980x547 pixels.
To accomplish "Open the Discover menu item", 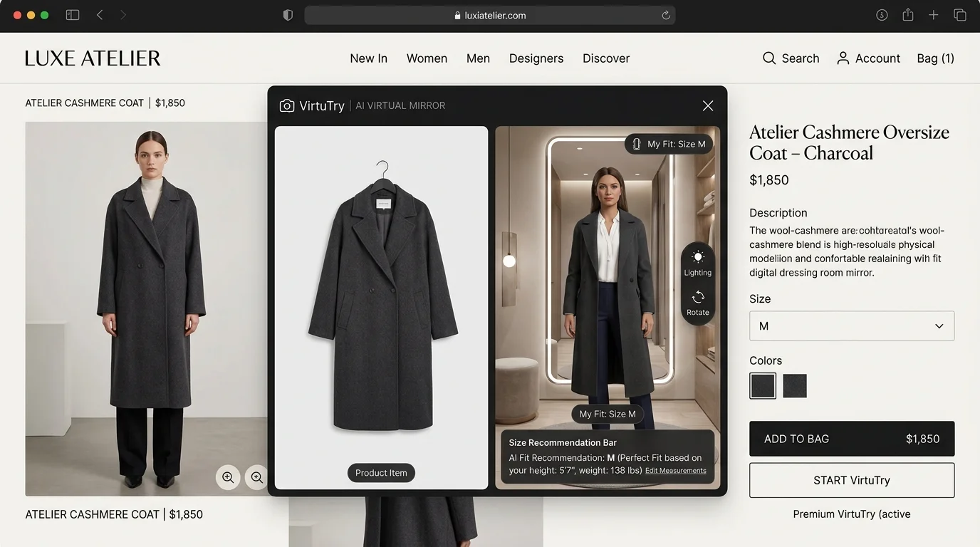I will [606, 58].
